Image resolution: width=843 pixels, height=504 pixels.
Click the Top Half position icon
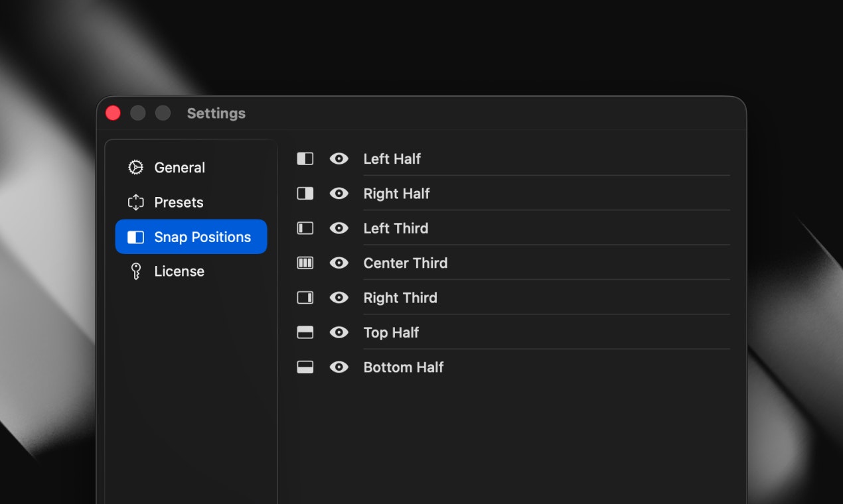tap(305, 332)
